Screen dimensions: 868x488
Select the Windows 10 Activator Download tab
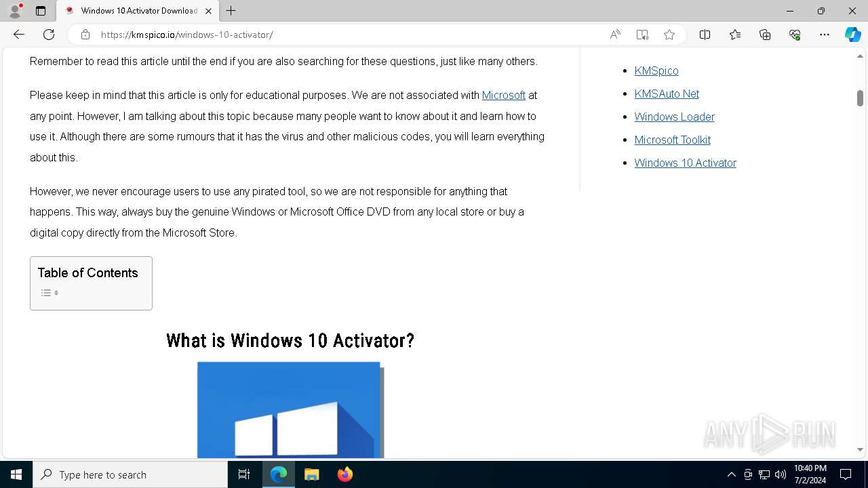point(138,11)
